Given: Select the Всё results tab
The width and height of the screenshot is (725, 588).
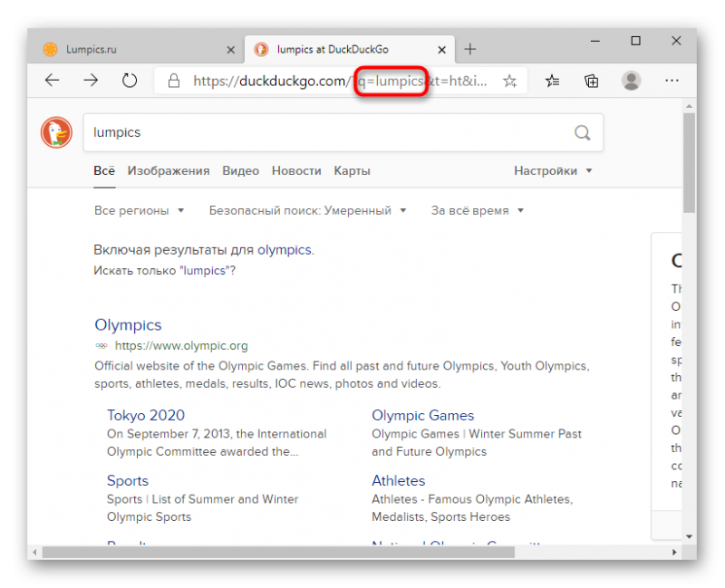Looking at the screenshot, I should click(x=104, y=171).
